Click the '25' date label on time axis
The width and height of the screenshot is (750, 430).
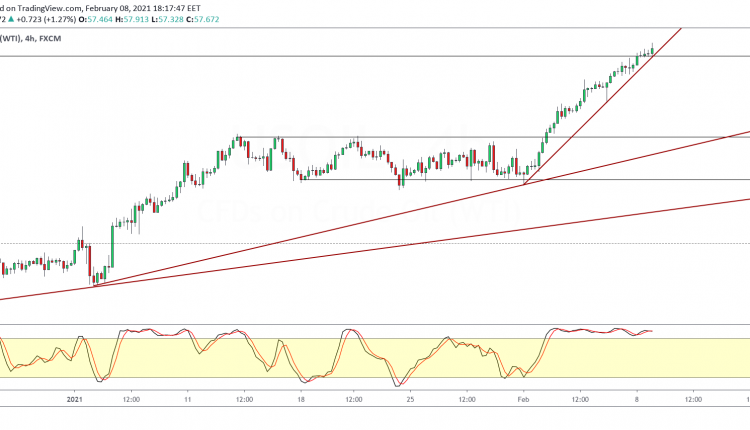(409, 398)
